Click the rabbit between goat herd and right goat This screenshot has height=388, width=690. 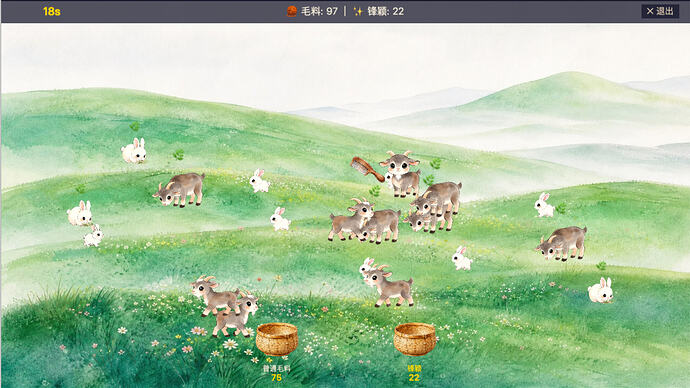[x=462, y=258]
